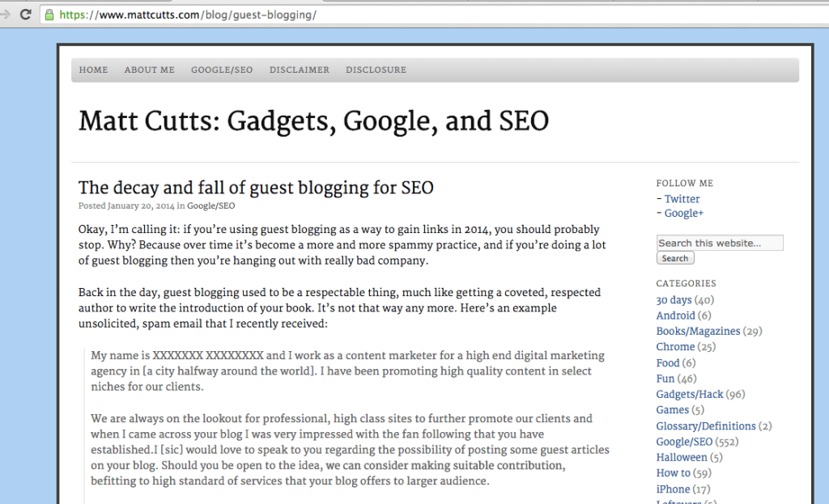
Task: Click the paragraph starting 'Back in the day'
Action: coord(339,308)
